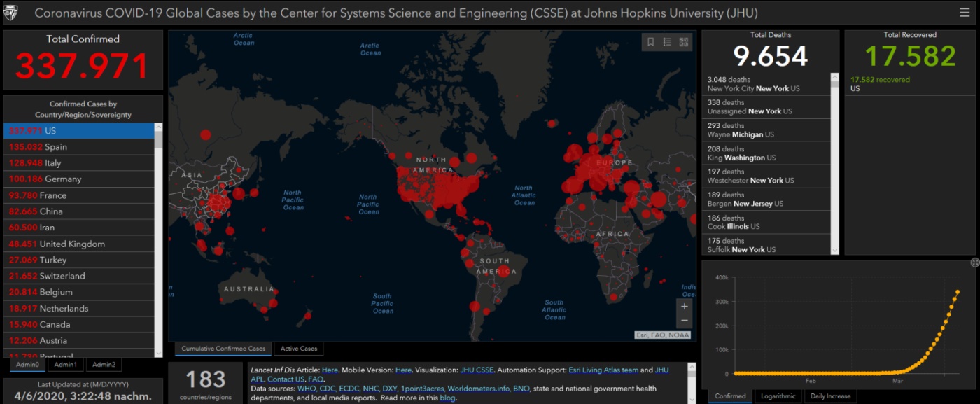Select the US row in country list

(x=78, y=131)
